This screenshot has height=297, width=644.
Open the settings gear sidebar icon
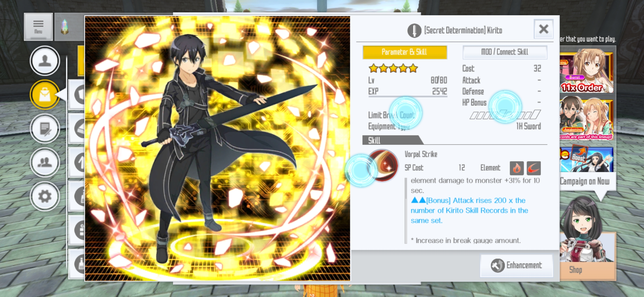pyautogui.click(x=45, y=196)
